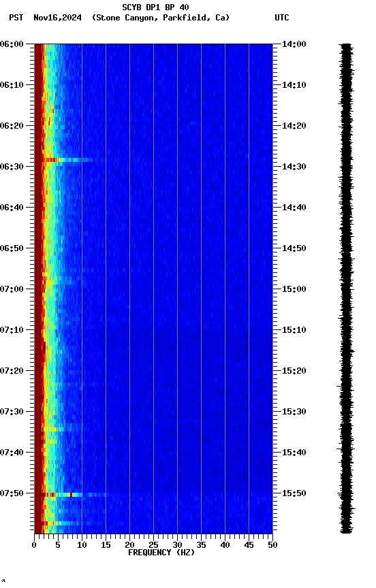Click the frequency axis tick label '20'
This screenshot has width=376, height=588.
[129, 545]
